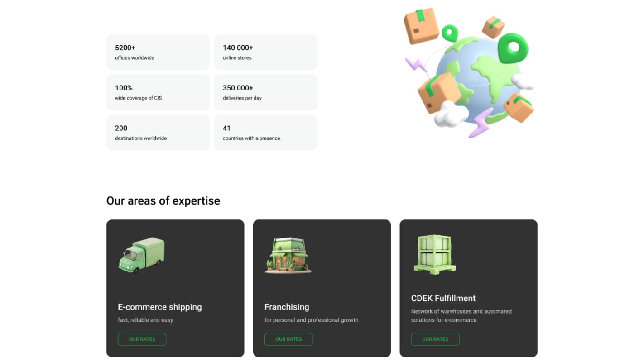Viewport: 644px width, 362px height.
Task: Open the E-commerce shipping card title
Action: pyautogui.click(x=159, y=307)
